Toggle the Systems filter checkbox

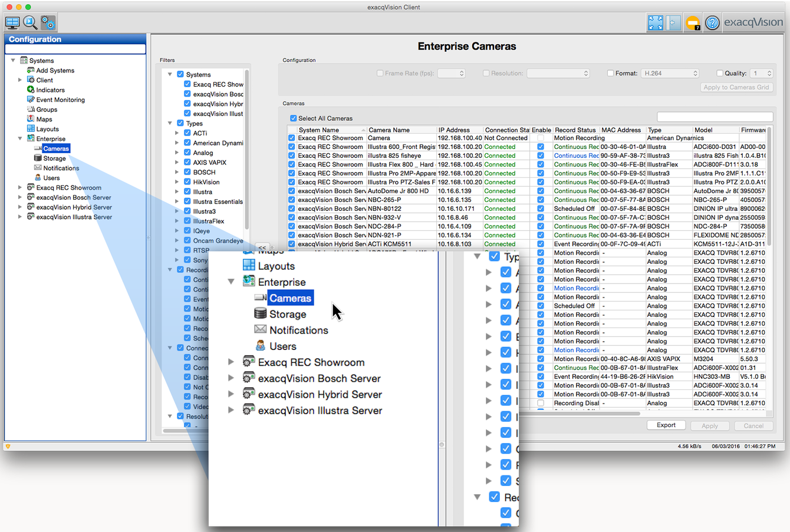point(180,74)
